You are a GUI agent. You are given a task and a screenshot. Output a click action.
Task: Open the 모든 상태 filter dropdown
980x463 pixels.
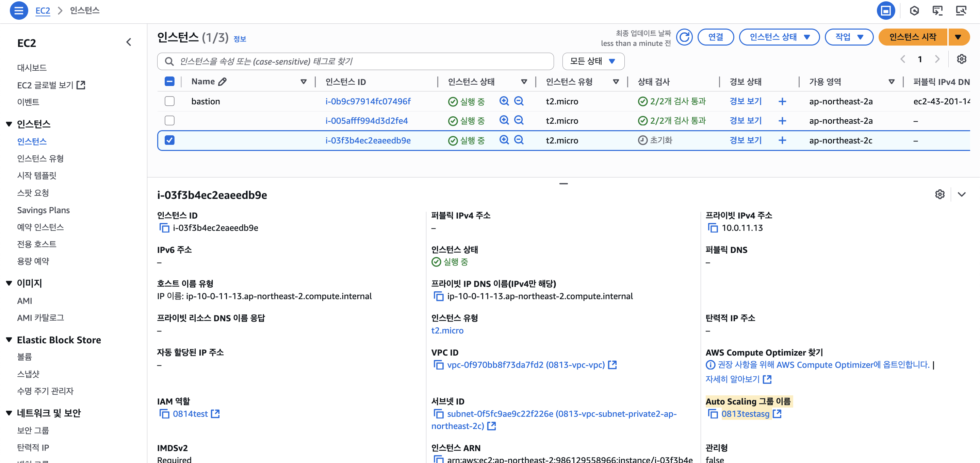[x=593, y=61]
